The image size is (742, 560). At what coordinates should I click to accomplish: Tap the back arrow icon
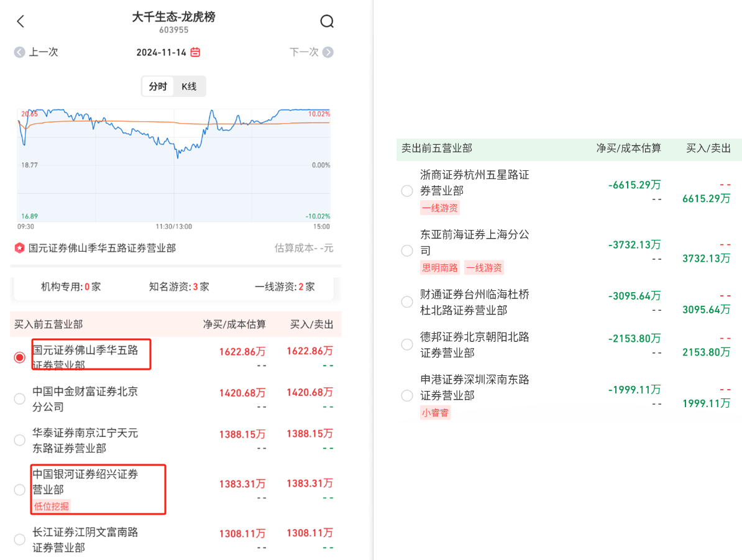(21, 22)
